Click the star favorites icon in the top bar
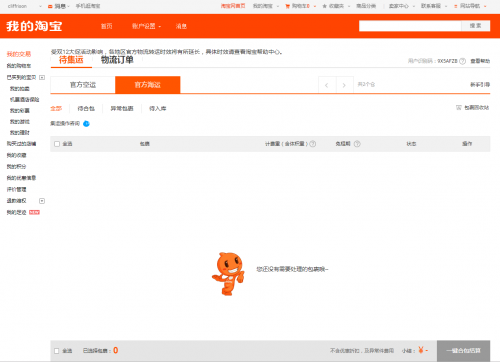 324,6
